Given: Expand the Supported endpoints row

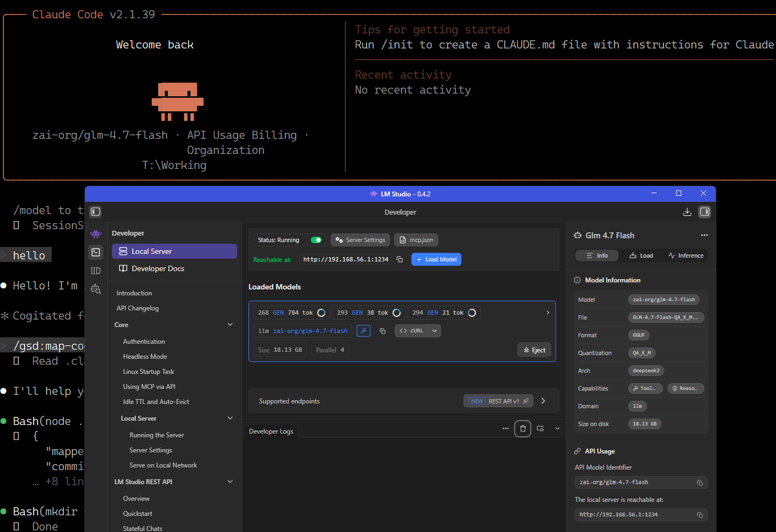Looking at the screenshot, I should (x=543, y=401).
